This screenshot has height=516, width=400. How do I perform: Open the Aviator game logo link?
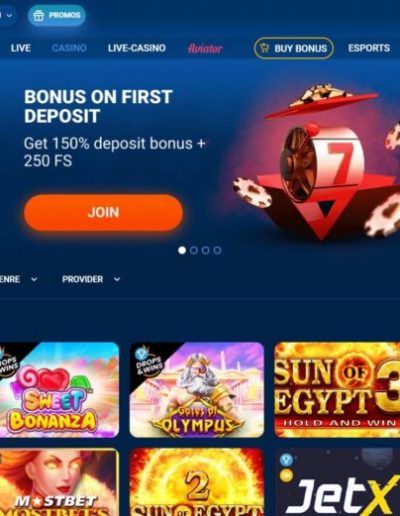(x=205, y=49)
